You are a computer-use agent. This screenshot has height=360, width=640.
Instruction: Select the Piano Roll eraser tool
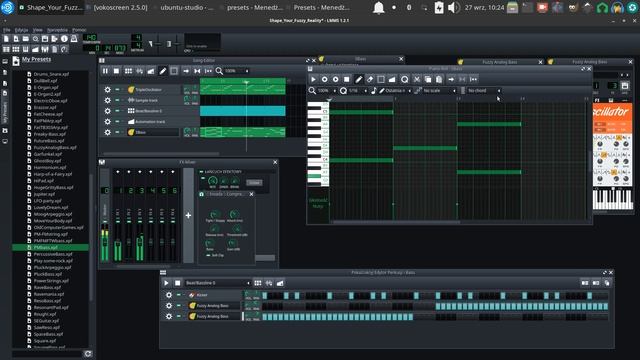coord(370,80)
